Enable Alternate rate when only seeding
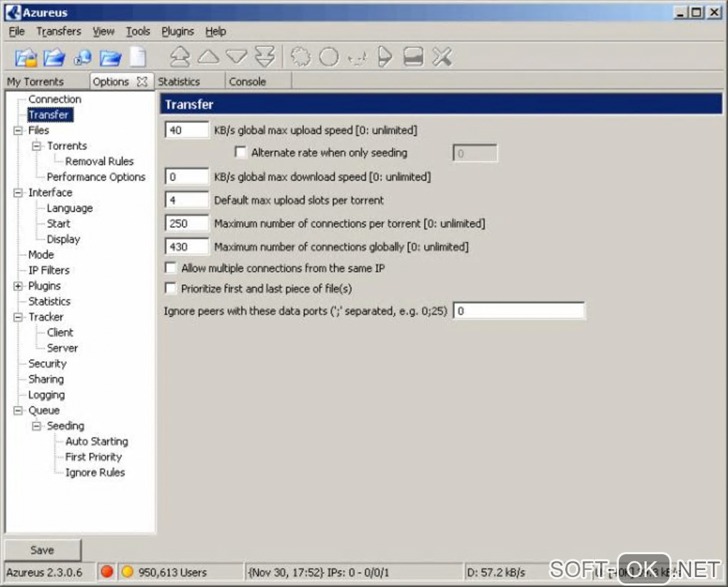 (x=241, y=152)
